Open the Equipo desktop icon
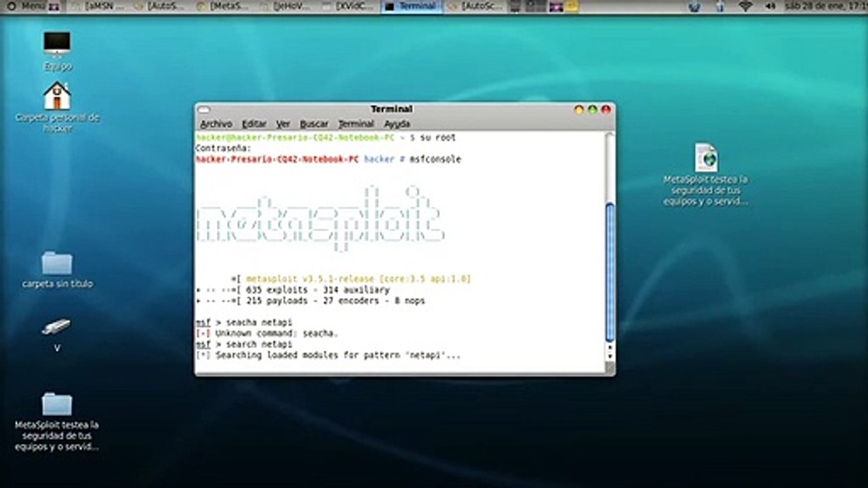Screen dimensions: 868x488 point(57,49)
